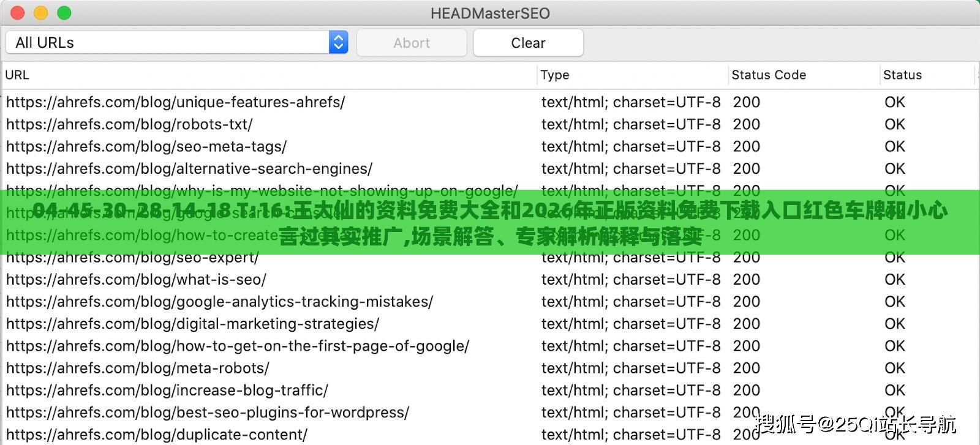Click the OK status for google-analytics-tracking-mistakes
The image size is (980, 445).
click(x=895, y=301)
